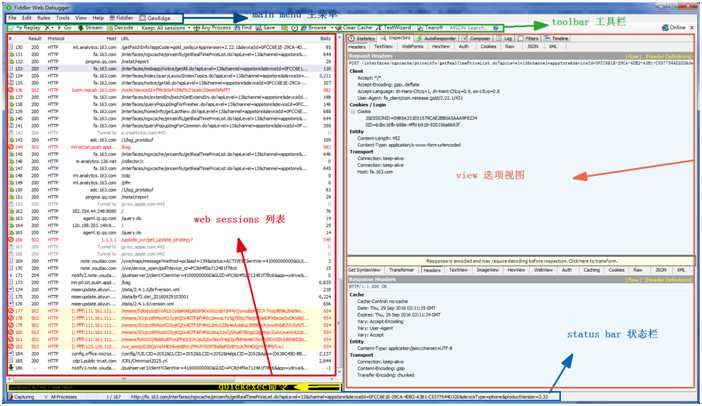This screenshot has width=702, height=406.
Task: Select session row 130
Action: click(170, 47)
